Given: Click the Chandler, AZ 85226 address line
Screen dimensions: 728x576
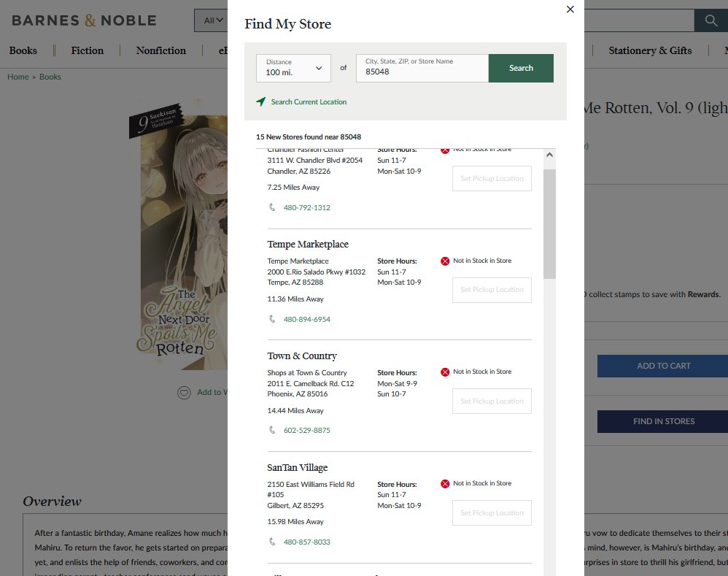Looking at the screenshot, I should point(298,172).
